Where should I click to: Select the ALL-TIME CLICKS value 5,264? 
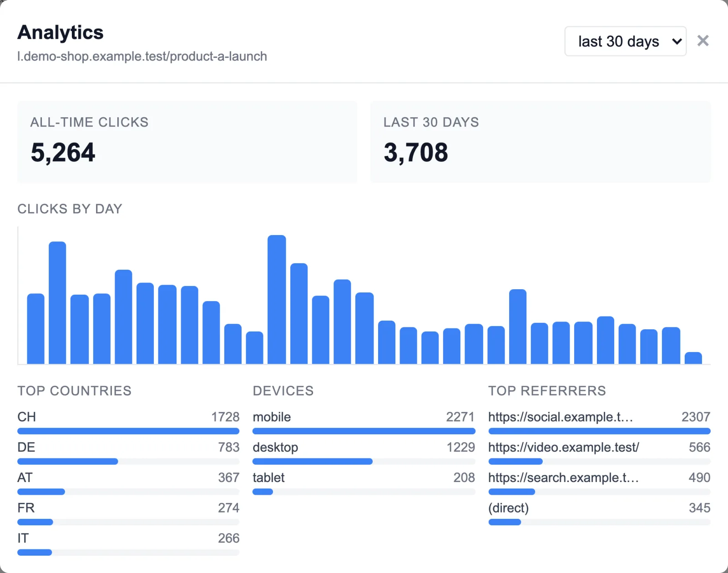(x=63, y=152)
